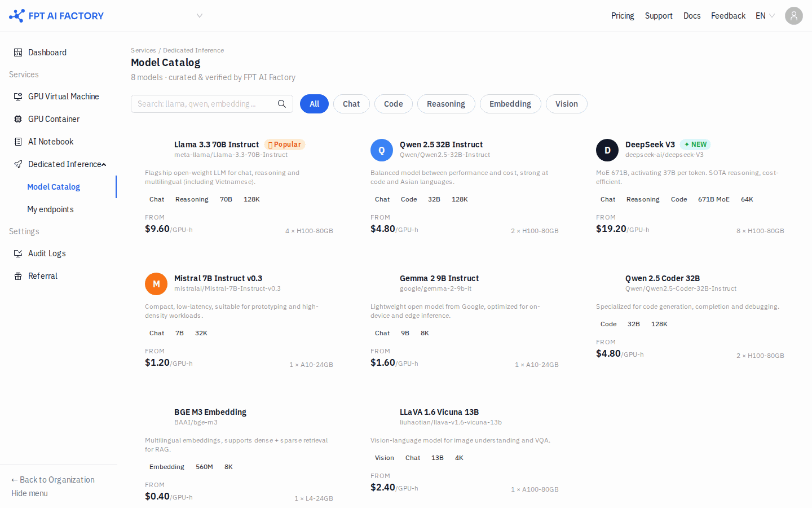
Task: Open Pricing in the top navigation
Action: 623,16
